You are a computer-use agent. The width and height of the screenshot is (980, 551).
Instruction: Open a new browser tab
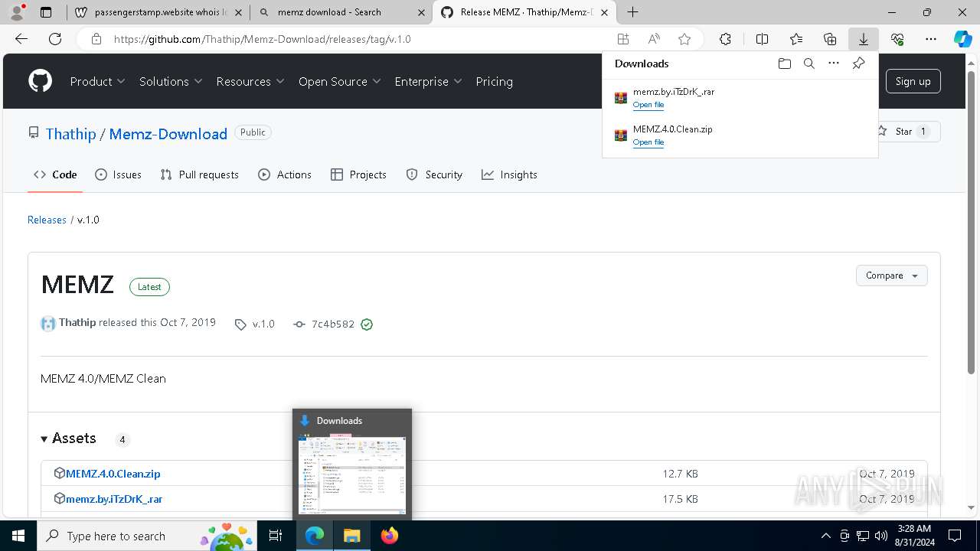(632, 12)
